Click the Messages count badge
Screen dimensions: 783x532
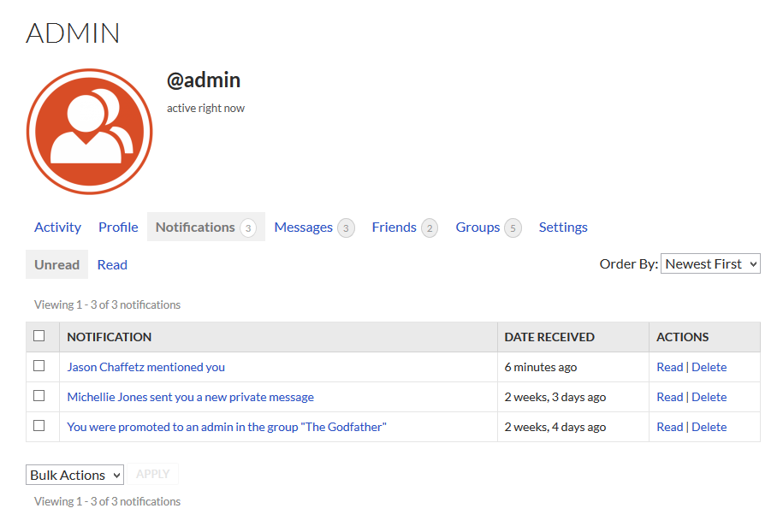pyautogui.click(x=346, y=228)
